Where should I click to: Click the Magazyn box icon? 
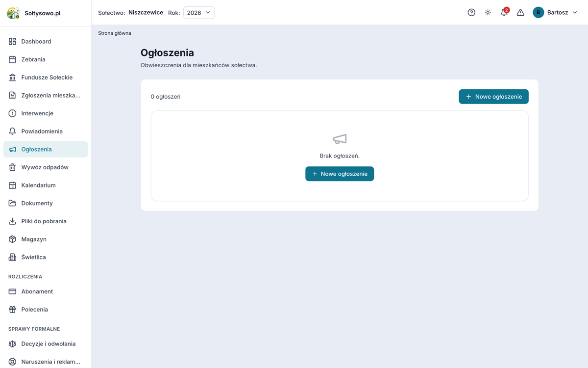click(x=12, y=239)
